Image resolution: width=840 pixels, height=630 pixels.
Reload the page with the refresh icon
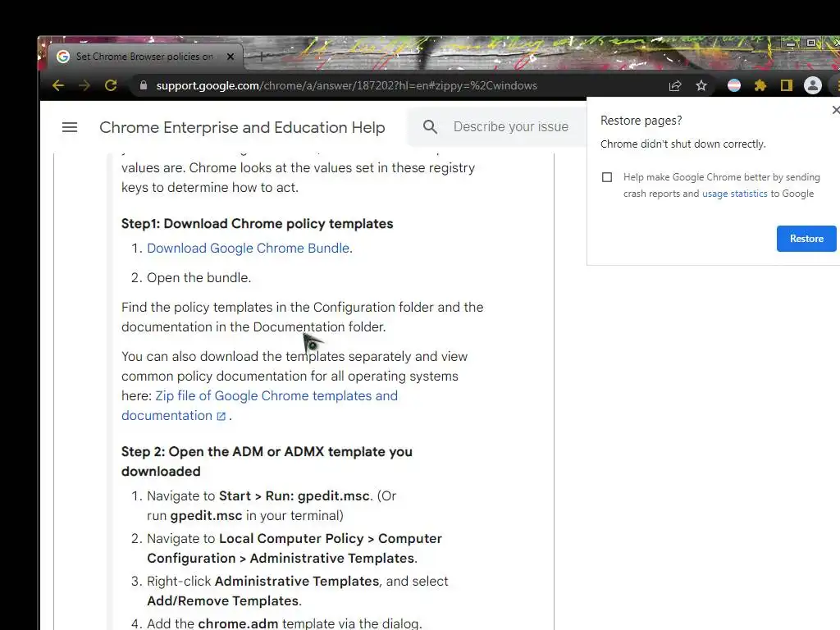[111, 85]
